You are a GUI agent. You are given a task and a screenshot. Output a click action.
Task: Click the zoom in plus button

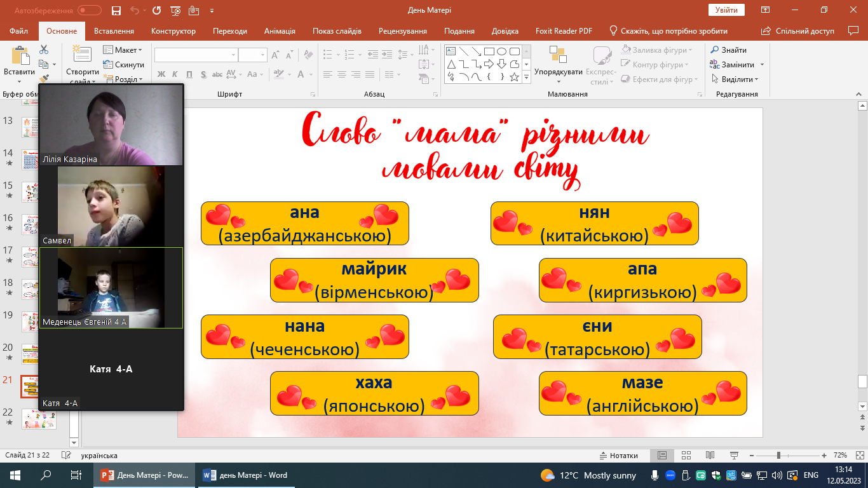click(x=824, y=456)
